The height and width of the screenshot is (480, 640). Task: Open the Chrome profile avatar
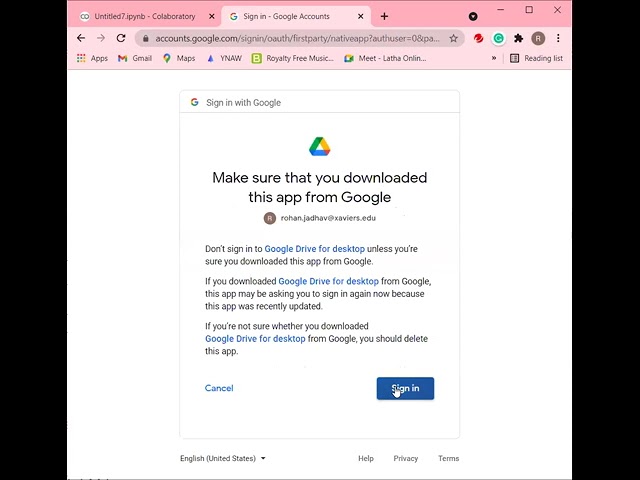538,38
